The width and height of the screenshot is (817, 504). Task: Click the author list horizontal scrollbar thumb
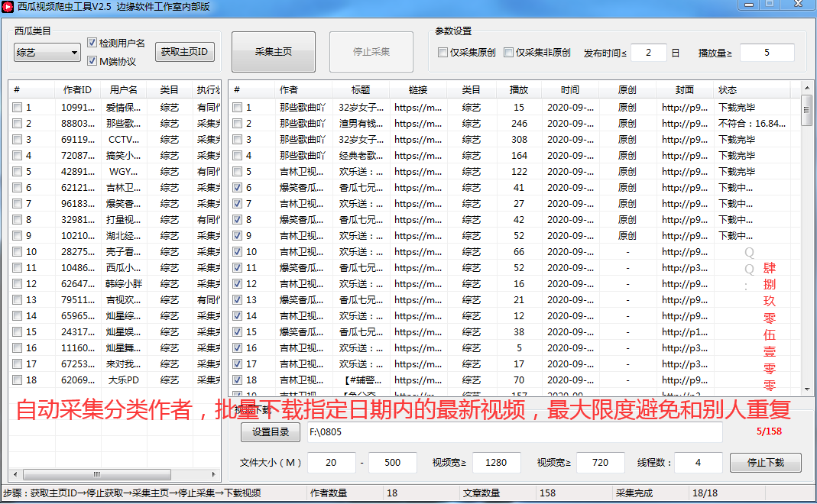(x=97, y=474)
